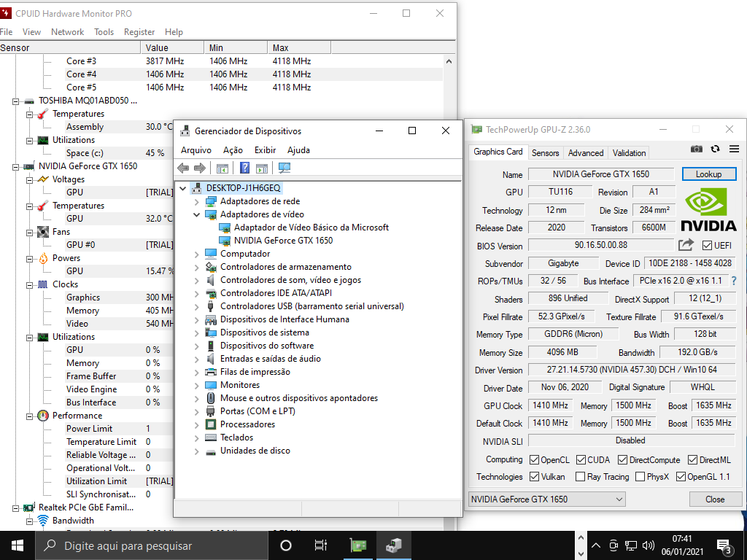Click the forward arrow in Device Manager toolbar
Viewport: 747px width, 560px height.
coord(200,168)
